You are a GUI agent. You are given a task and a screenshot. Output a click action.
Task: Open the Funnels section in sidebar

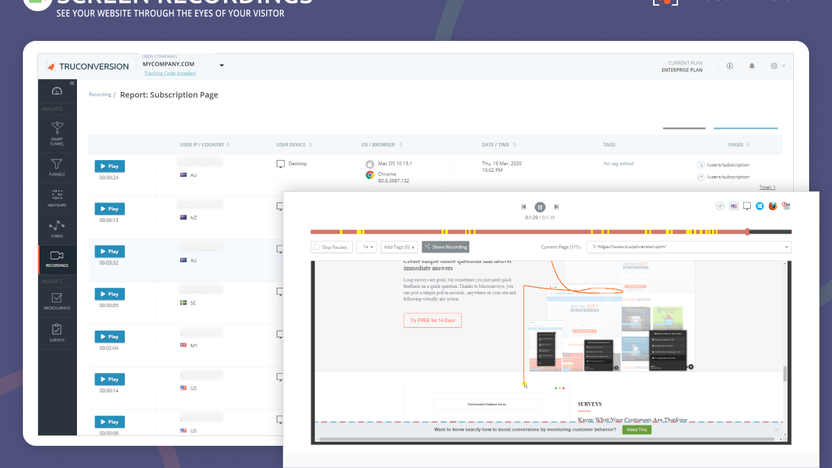pyautogui.click(x=57, y=165)
